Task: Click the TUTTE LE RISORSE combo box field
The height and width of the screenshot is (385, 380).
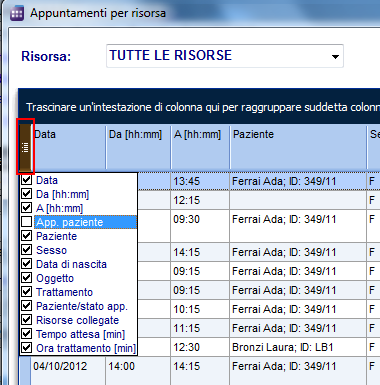Action: (x=225, y=56)
